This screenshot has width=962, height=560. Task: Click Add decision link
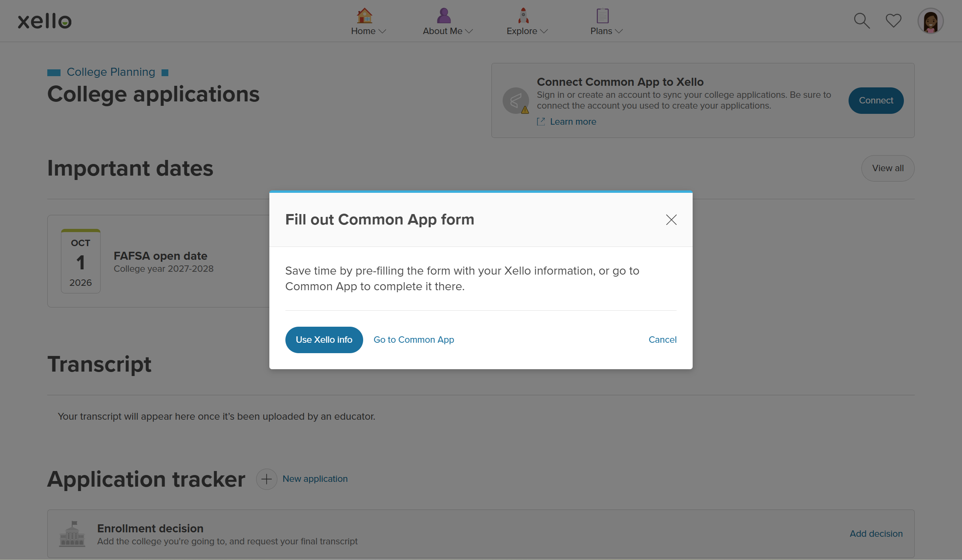tap(876, 534)
